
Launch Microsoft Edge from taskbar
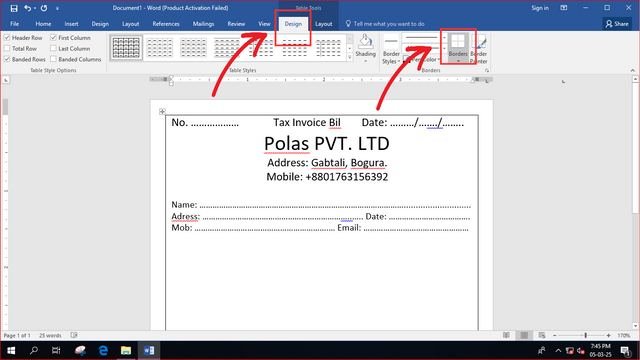103,351
